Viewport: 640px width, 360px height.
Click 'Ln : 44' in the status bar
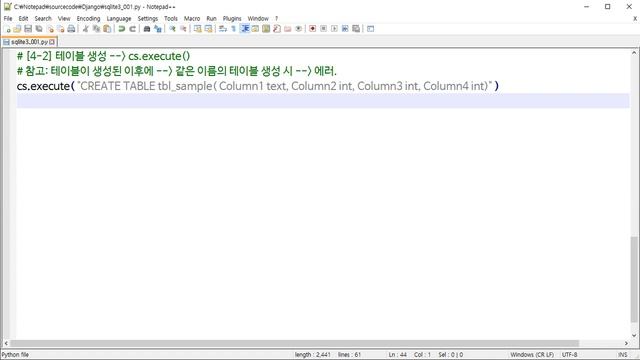click(398, 355)
